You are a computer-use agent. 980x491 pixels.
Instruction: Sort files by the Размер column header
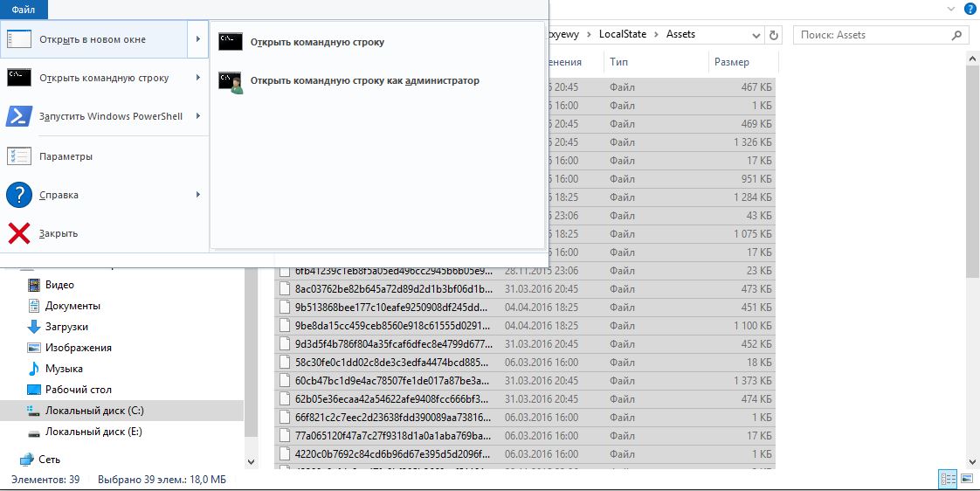[x=732, y=62]
